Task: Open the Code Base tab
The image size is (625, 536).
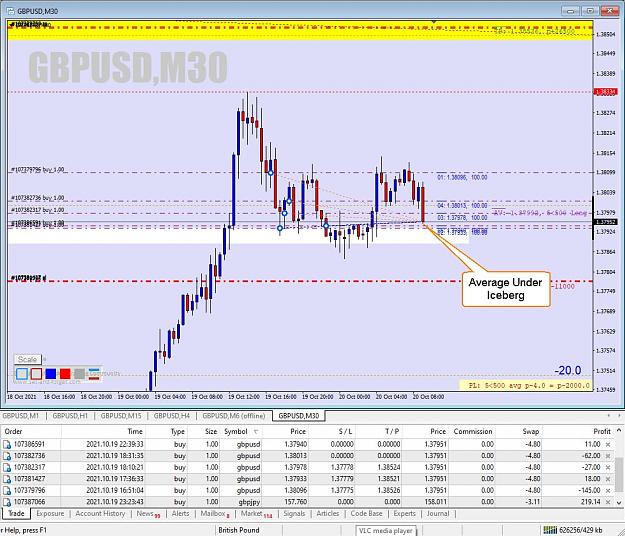Action: coord(366,514)
